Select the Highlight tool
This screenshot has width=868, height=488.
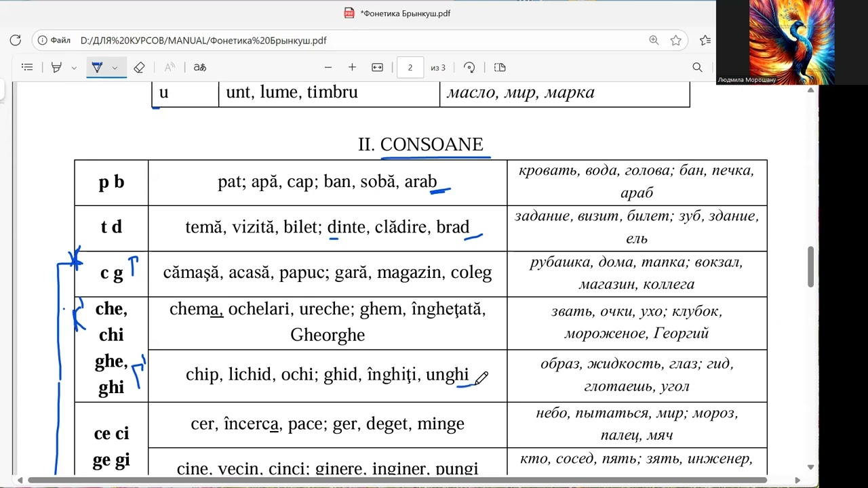[x=57, y=67]
